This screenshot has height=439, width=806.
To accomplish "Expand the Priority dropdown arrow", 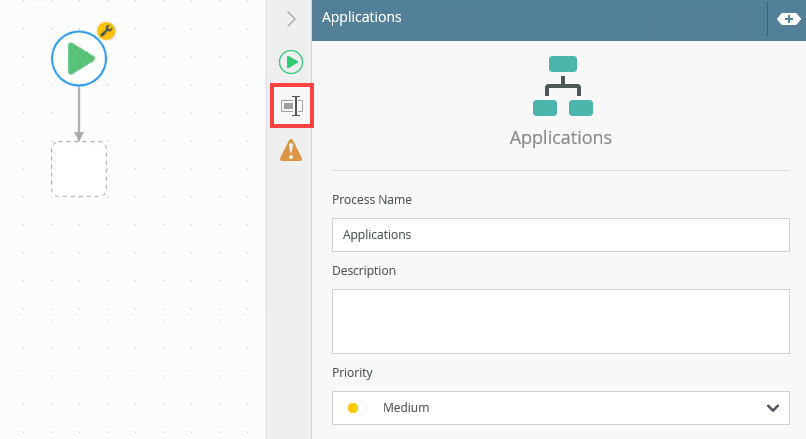I will [772, 408].
